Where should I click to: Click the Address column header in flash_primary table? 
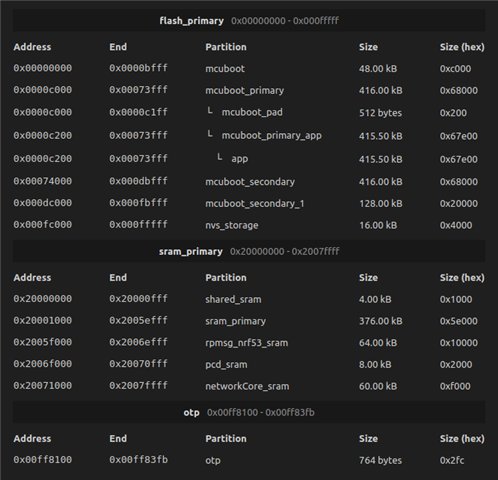(32, 47)
